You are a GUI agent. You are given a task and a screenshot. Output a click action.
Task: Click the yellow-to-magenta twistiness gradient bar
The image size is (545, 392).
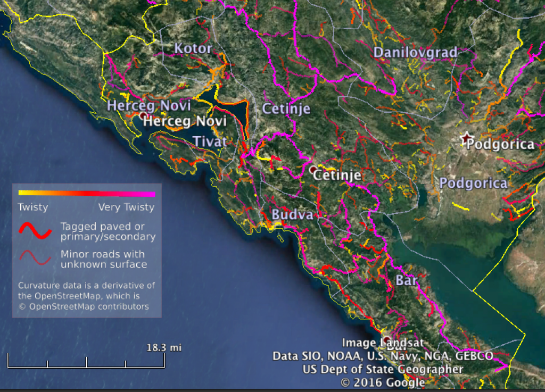click(x=86, y=194)
